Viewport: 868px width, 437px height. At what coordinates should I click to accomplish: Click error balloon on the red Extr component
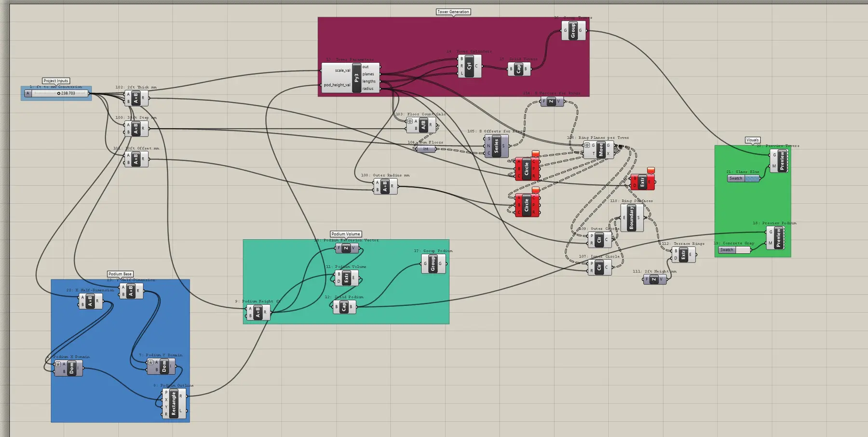(x=651, y=171)
